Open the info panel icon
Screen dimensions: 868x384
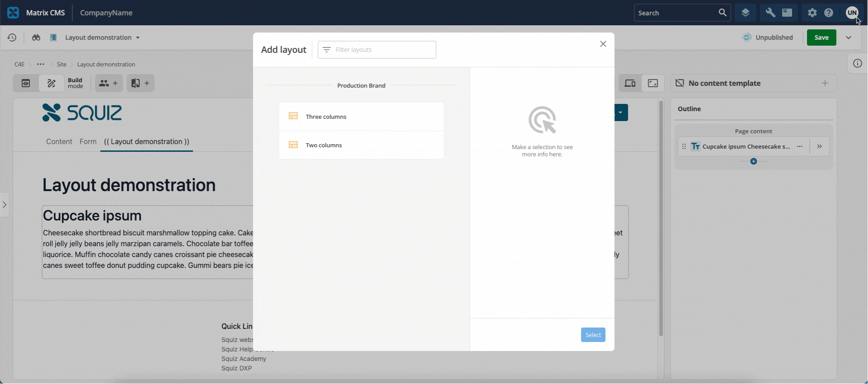[858, 63]
